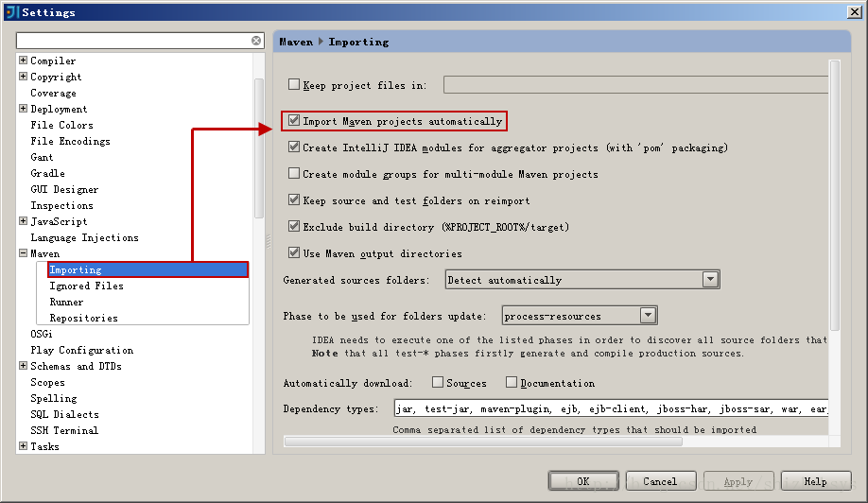Viewport: 868px width, 503px height.
Task: Select Importing under Maven
Action: coord(148,269)
